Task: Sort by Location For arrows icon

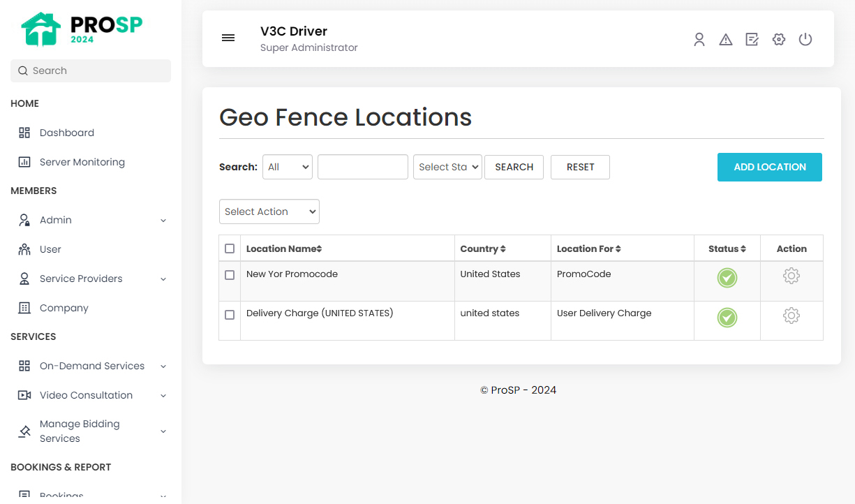Action: (x=618, y=249)
